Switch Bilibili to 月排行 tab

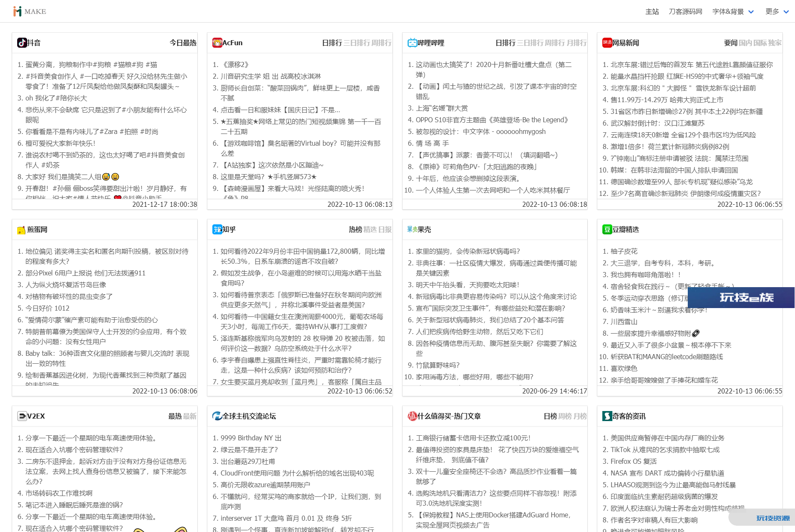576,43
